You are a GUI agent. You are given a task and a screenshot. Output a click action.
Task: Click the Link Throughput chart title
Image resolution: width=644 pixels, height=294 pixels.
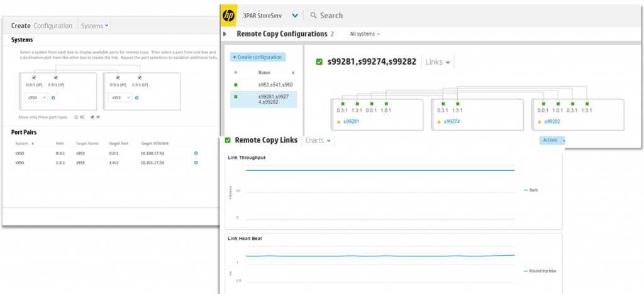247,158
